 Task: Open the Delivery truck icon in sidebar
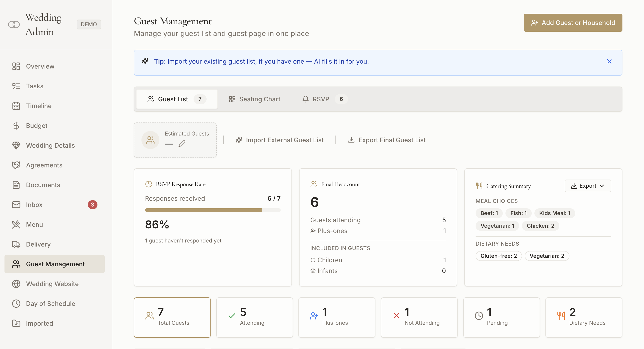click(x=16, y=244)
